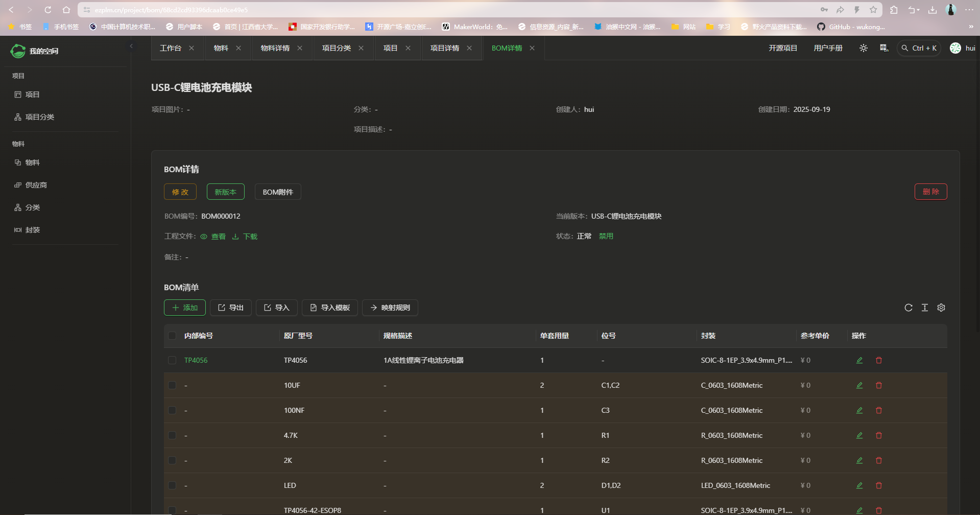The width and height of the screenshot is (980, 515).
Task: Switch to the 物料详情 tab
Action: coord(275,48)
